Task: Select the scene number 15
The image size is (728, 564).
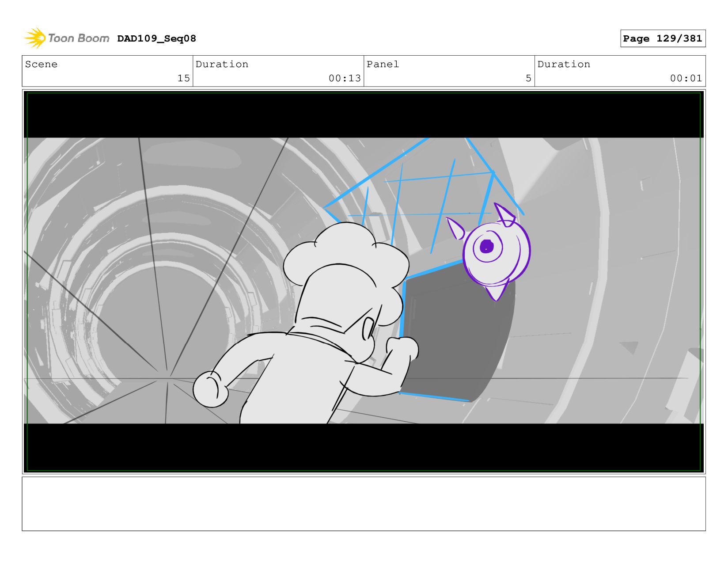Action: click(183, 78)
